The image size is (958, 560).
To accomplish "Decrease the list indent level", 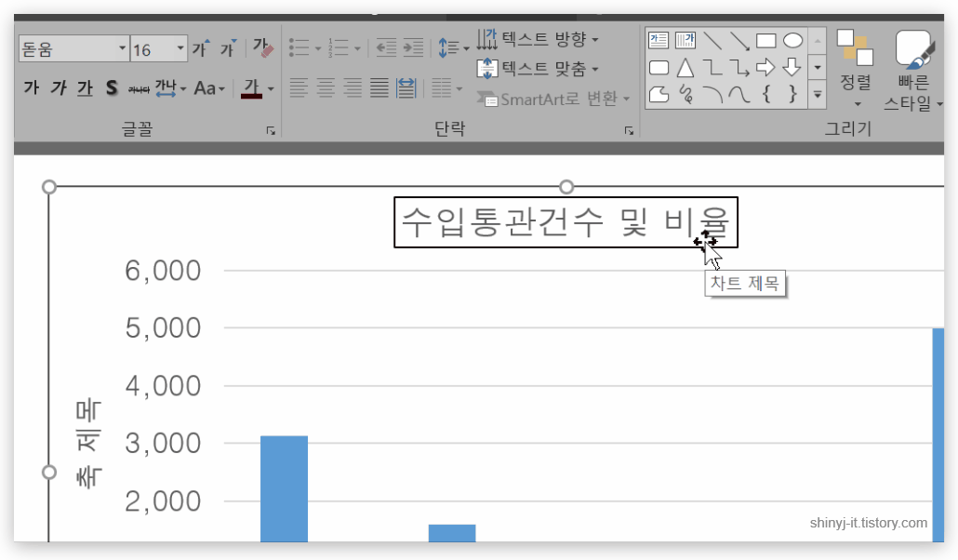I will pyautogui.click(x=385, y=47).
